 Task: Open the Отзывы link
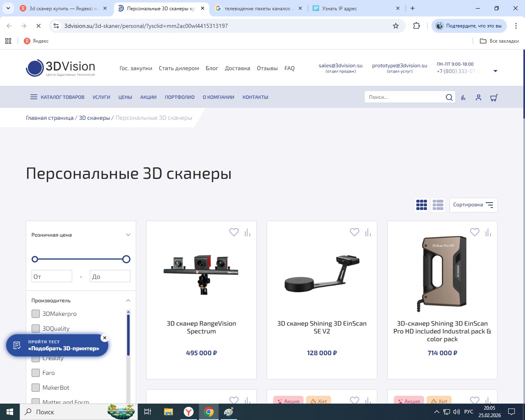(x=267, y=68)
